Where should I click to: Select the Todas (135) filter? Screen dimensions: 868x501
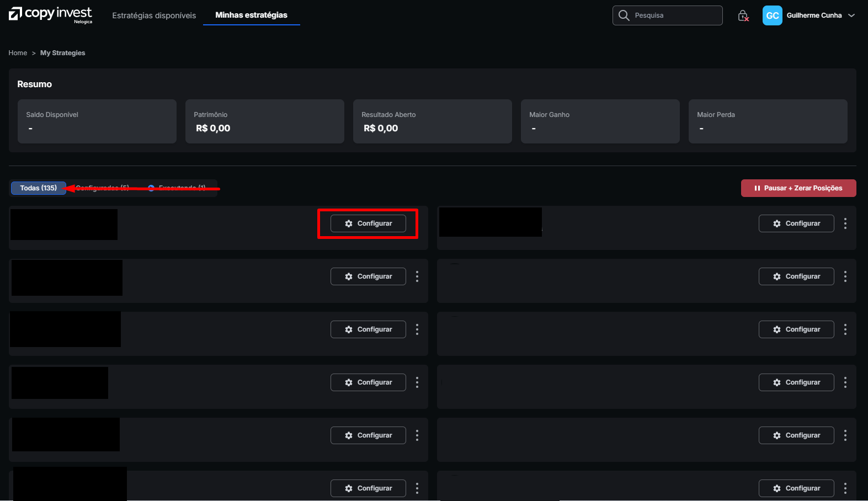[39, 188]
